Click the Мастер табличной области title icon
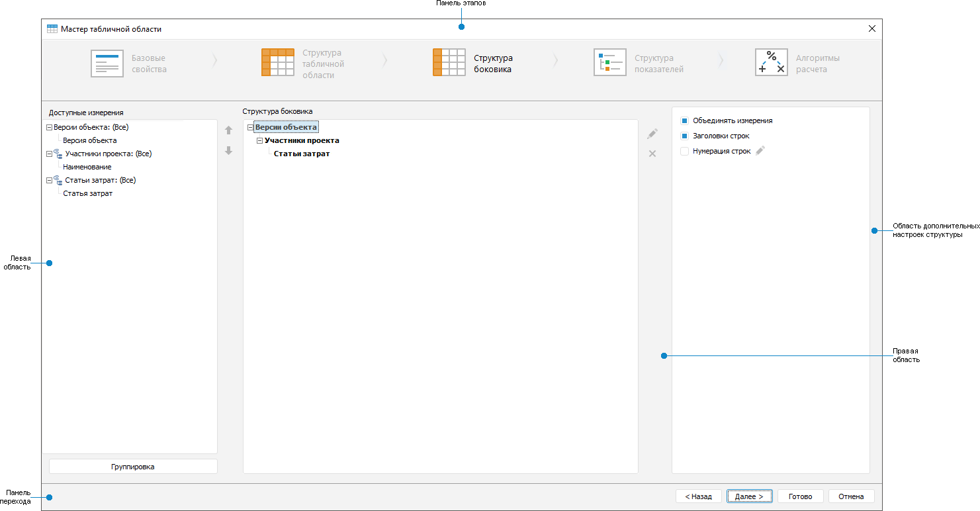This screenshot has height=511, width=980. (x=52, y=29)
